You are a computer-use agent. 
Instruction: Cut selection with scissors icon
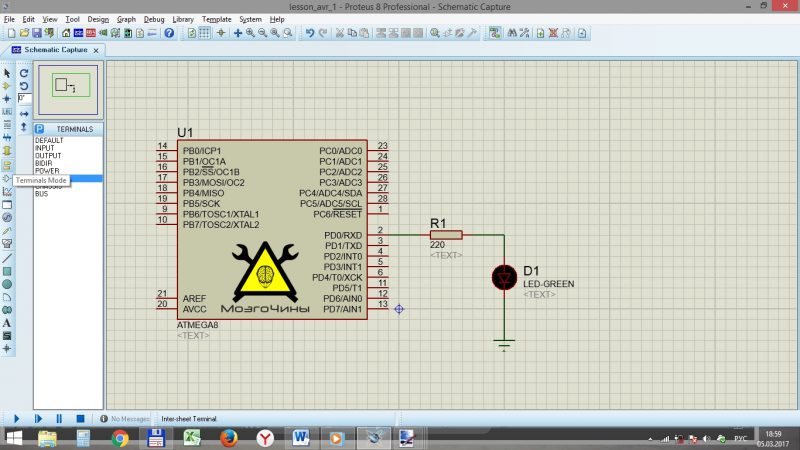click(x=339, y=33)
